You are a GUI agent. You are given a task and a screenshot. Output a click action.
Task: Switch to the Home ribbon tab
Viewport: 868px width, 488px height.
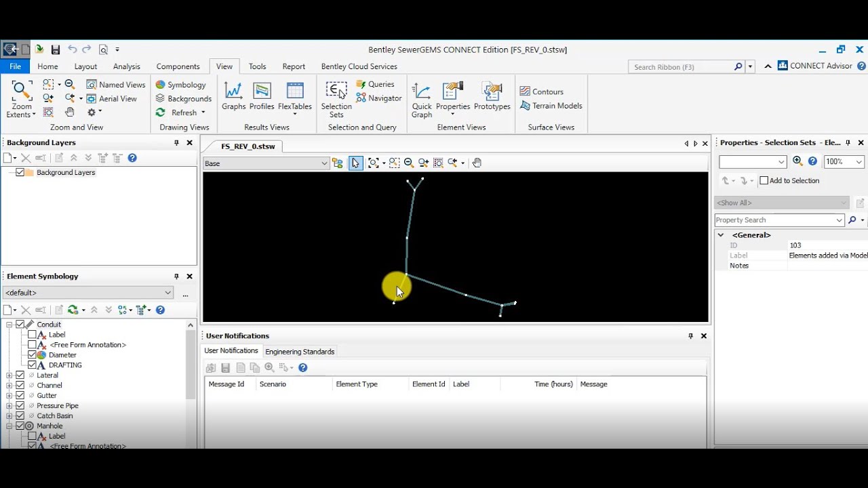pyautogui.click(x=47, y=66)
